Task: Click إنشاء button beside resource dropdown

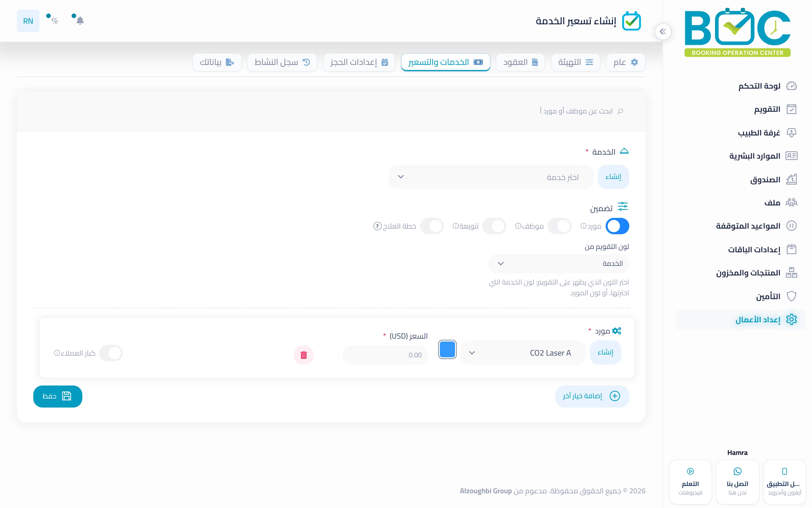Action: click(x=605, y=352)
